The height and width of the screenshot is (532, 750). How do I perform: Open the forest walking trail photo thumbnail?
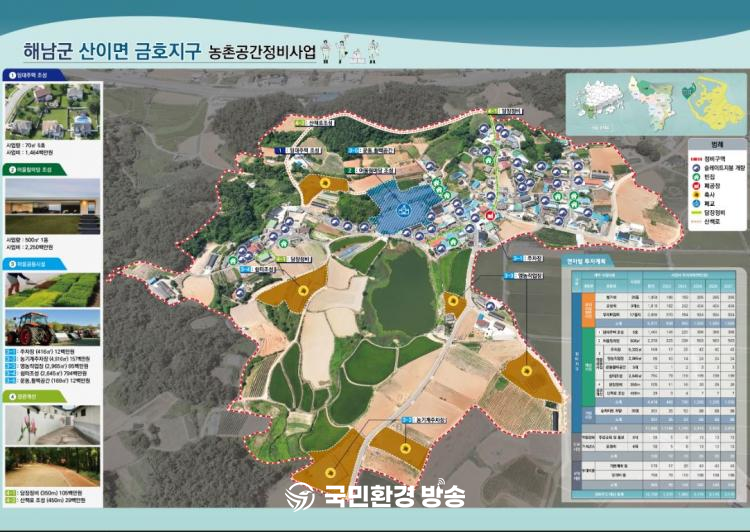[53, 467]
